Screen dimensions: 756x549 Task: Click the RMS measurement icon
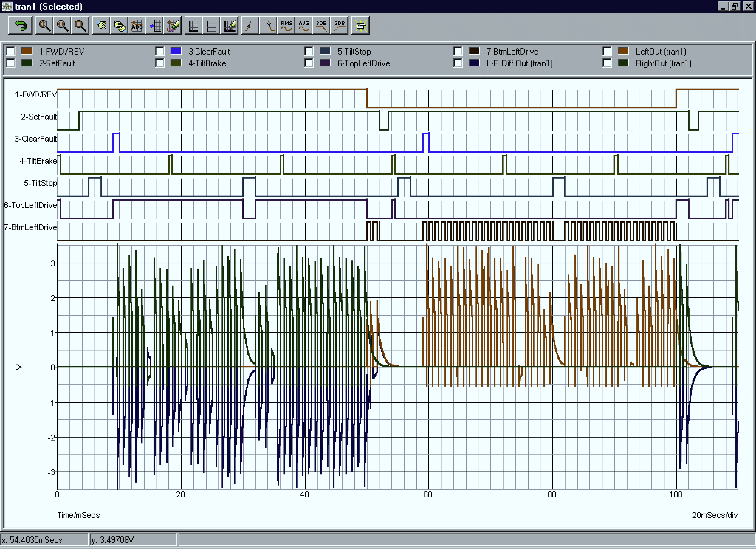[286, 26]
